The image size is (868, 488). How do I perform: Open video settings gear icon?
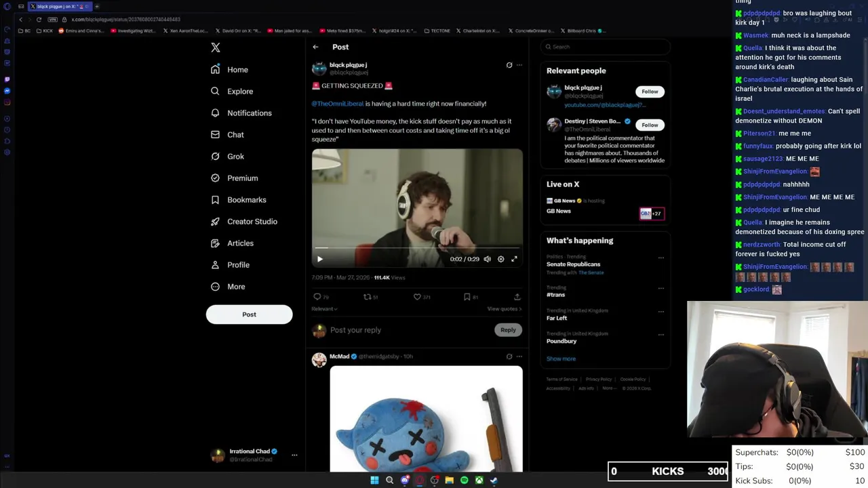click(501, 259)
